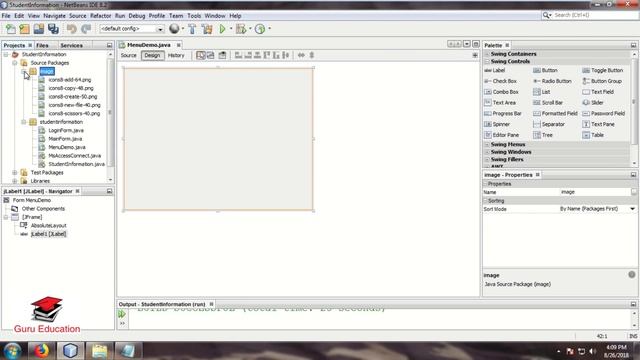Expand the Swing Windows palette category
Viewport: 640px width, 360px height.
(x=487, y=152)
